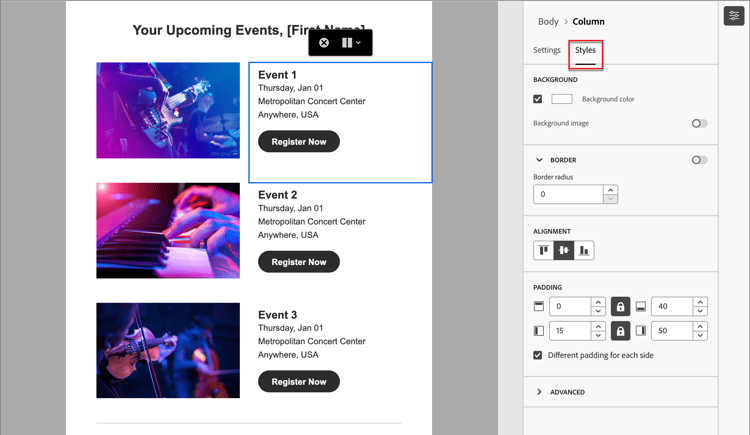Switch to the Styles tab

pyautogui.click(x=585, y=50)
